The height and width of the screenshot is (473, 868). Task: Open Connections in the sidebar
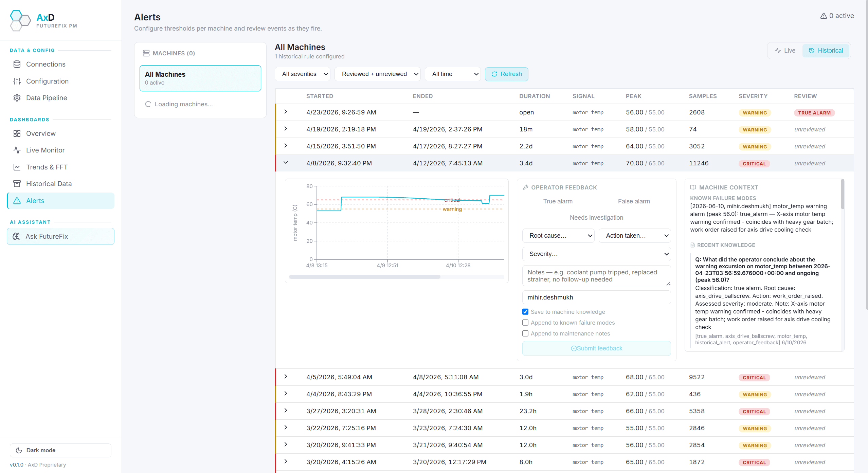click(x=60, y=64)
